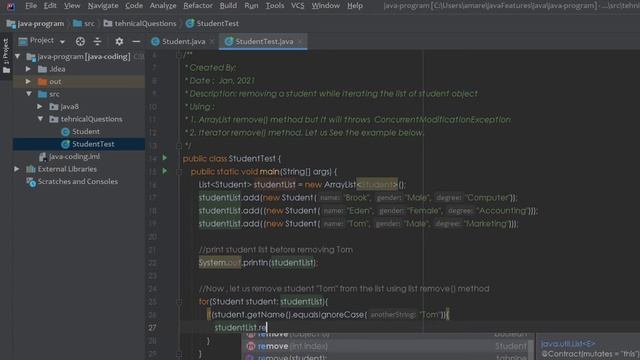This screenshot has height=360, width=640.
Task: Open the File menu
Action: point(31,6)
